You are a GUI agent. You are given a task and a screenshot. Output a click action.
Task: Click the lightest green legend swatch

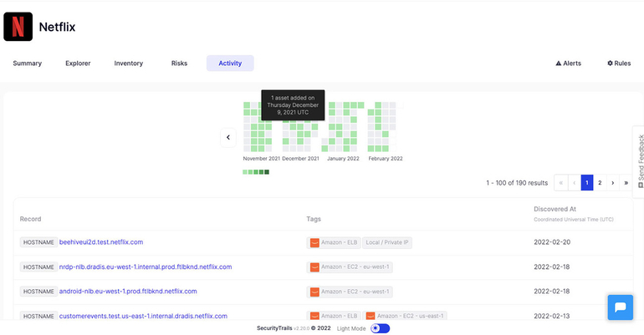245,172
